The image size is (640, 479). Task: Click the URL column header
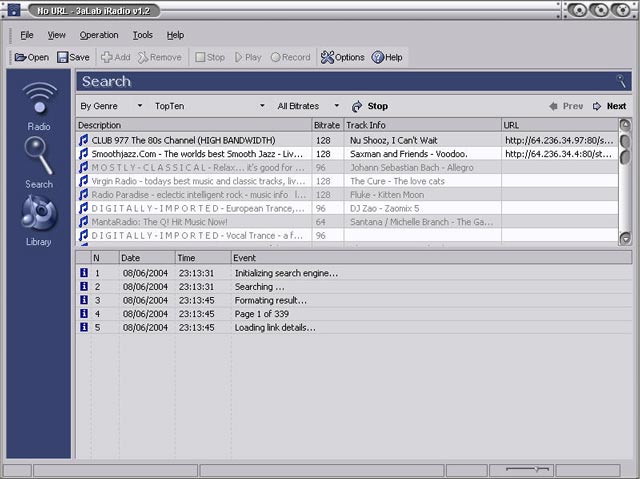[560, 125]
